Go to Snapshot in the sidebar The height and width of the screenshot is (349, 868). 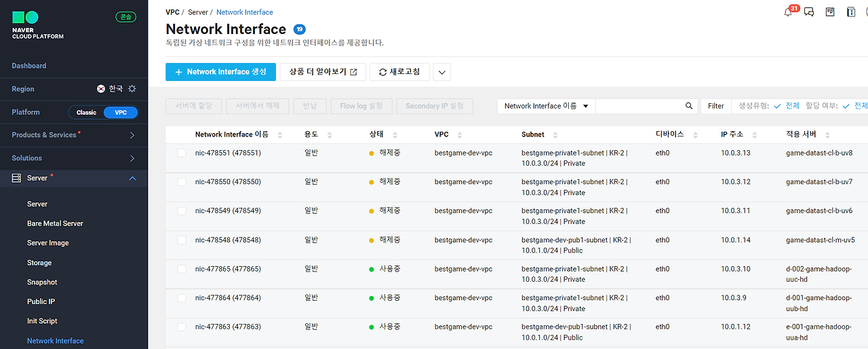[42, 282]
